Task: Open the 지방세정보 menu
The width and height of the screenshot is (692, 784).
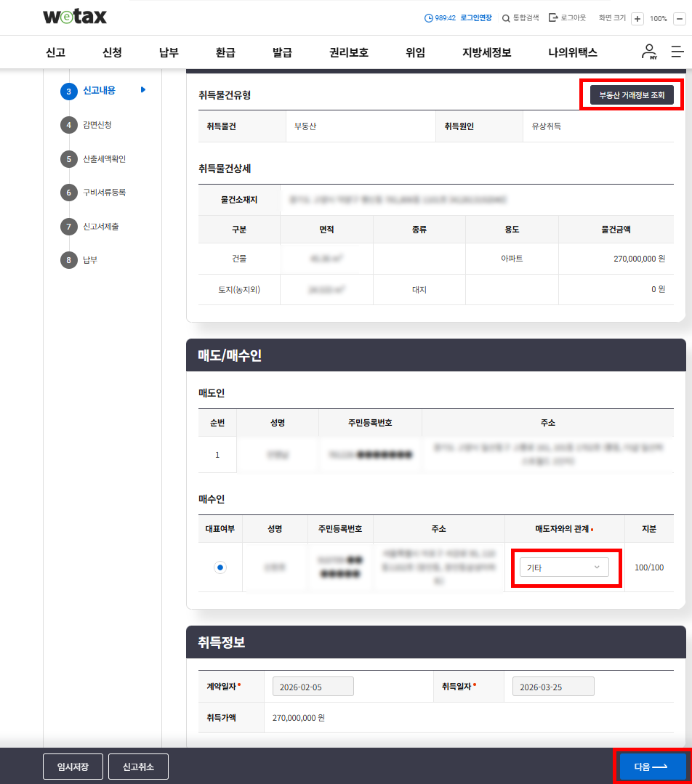Action: 486,52
